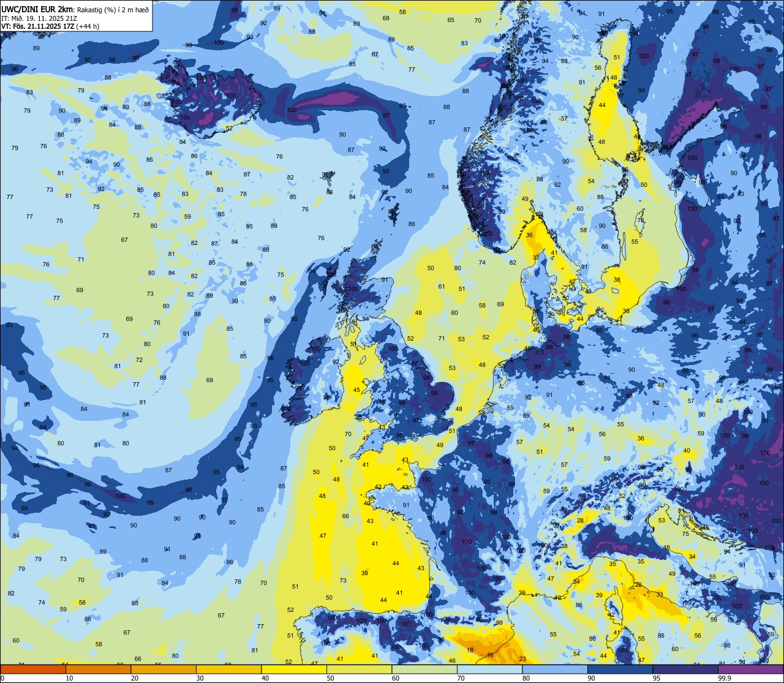Click the 70–80% light blue legend swatch
784x683 pixels.
[489, 669]
